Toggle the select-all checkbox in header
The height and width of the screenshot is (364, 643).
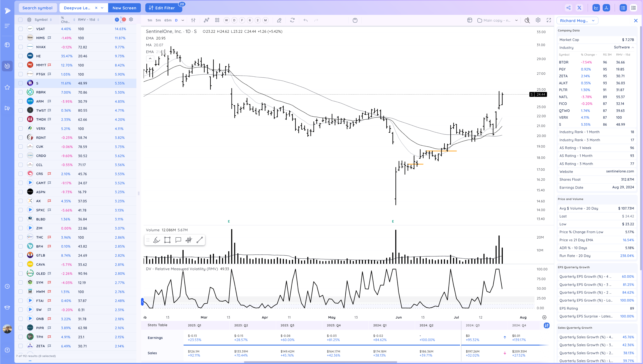(21, 20)
